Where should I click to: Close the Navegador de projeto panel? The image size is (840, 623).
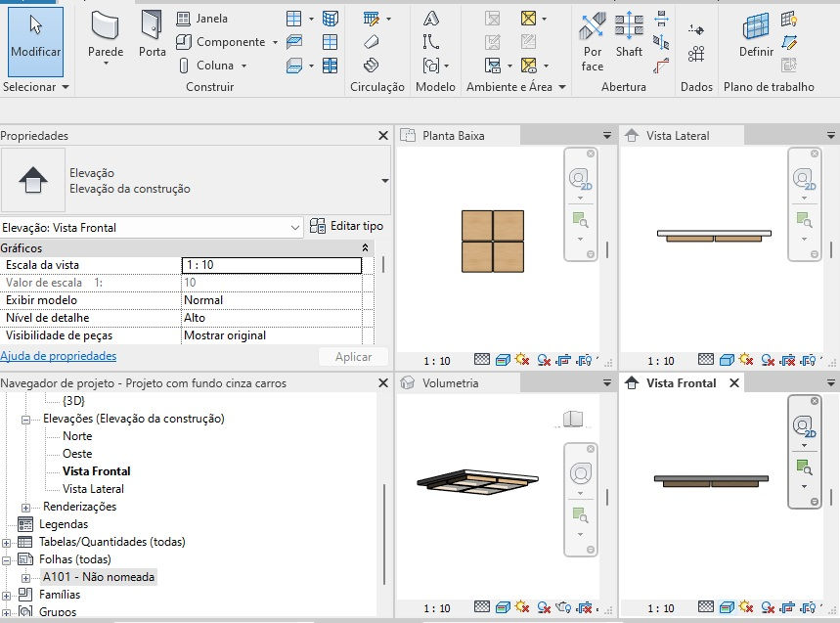coord(383,383)
